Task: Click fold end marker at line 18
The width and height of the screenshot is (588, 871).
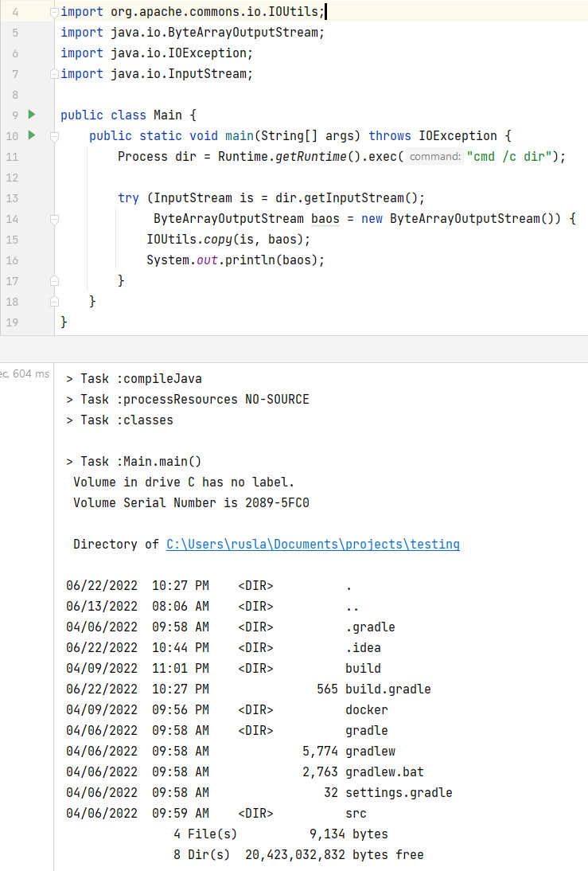Action: pos(54,302)
